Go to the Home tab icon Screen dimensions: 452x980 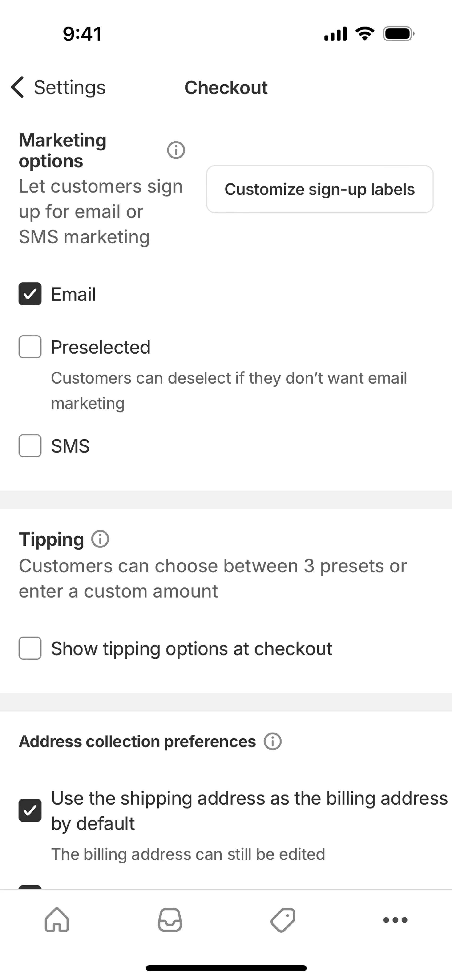pos(57,920)
